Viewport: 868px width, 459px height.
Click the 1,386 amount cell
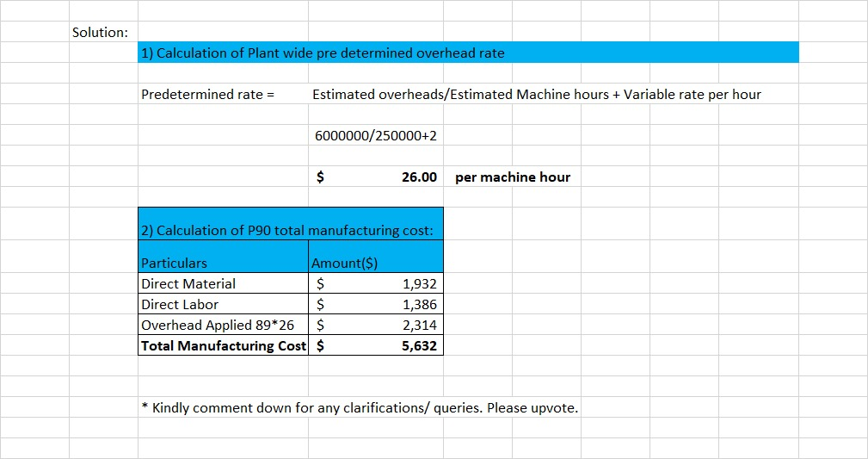pos(376,304)
